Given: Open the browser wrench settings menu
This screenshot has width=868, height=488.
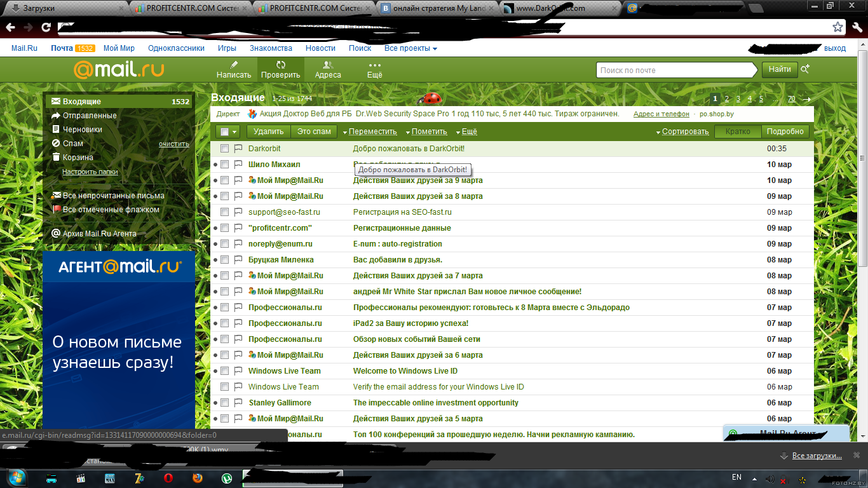Looking at the screenshot, I should (856, 27).
